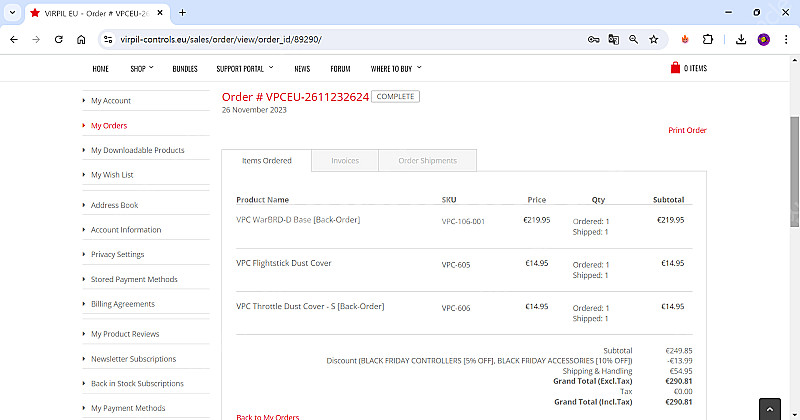Viewport: 800px width, 420px height.
Task: Open My Wish List
Action: tap(112, 175)
